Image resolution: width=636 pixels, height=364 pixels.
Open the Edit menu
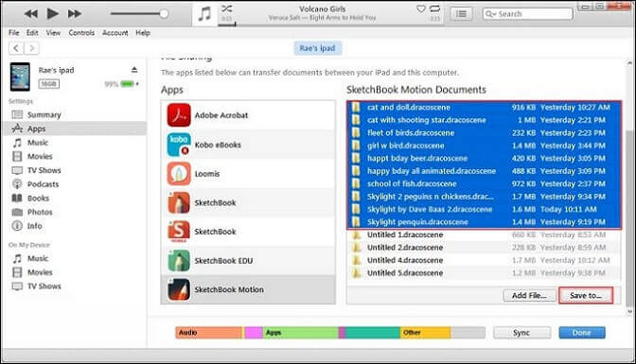pyautogui.click(x=32, y=33)
